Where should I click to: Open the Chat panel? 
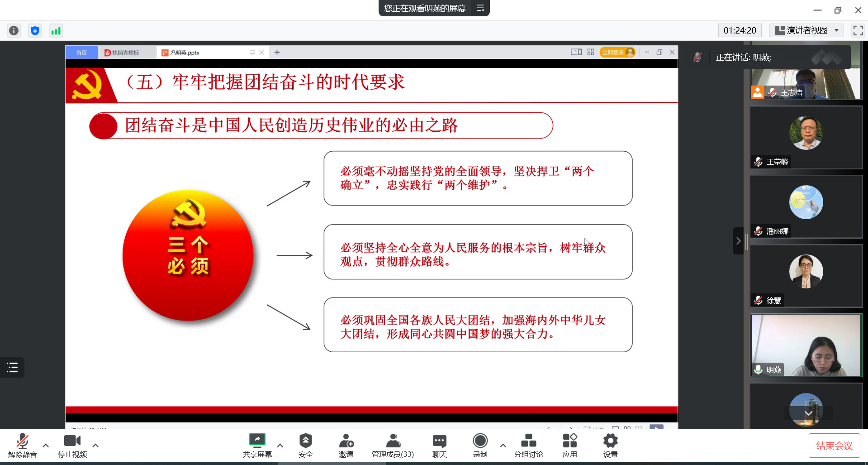click(439, 445)
